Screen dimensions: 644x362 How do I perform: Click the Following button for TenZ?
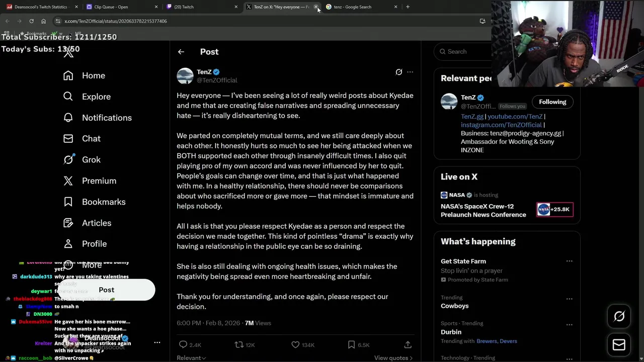coord(552,102)
